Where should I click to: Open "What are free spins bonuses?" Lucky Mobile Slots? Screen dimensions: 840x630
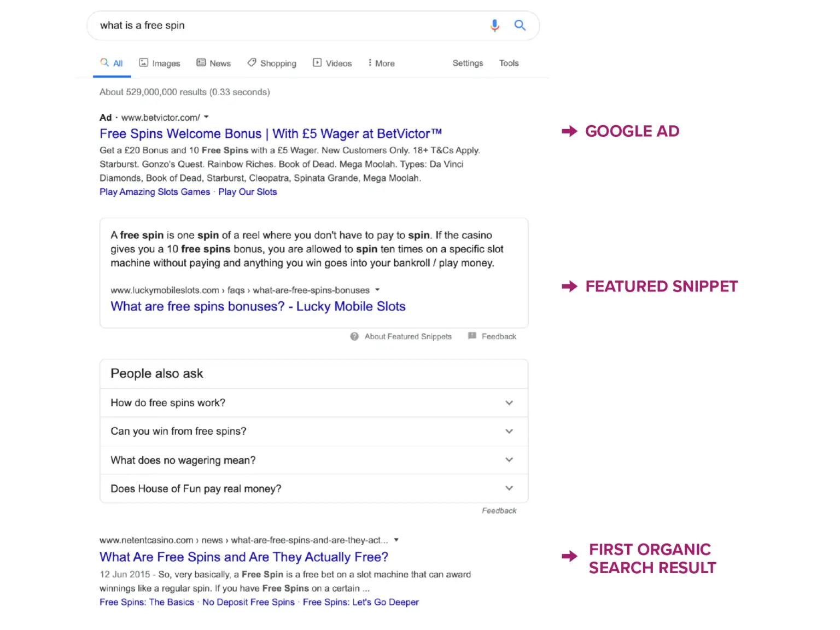coord(258,306)
